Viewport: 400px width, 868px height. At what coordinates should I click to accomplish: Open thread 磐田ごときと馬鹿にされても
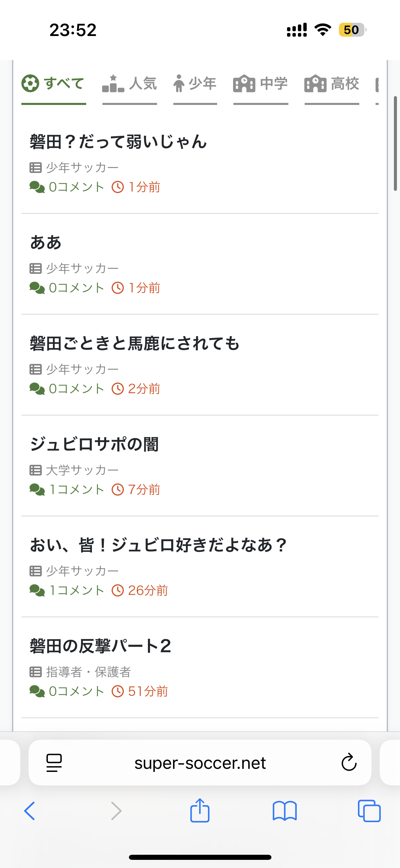coord(134,343)
